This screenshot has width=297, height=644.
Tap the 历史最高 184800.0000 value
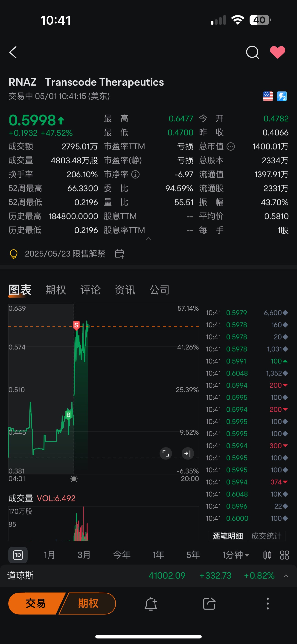(73, 216)
